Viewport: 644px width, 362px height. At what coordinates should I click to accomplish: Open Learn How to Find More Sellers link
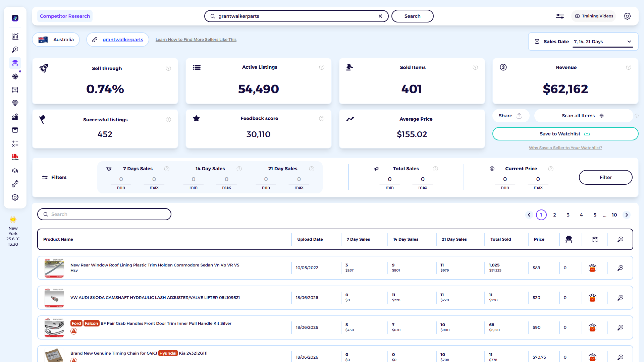(x=196, y=40)
